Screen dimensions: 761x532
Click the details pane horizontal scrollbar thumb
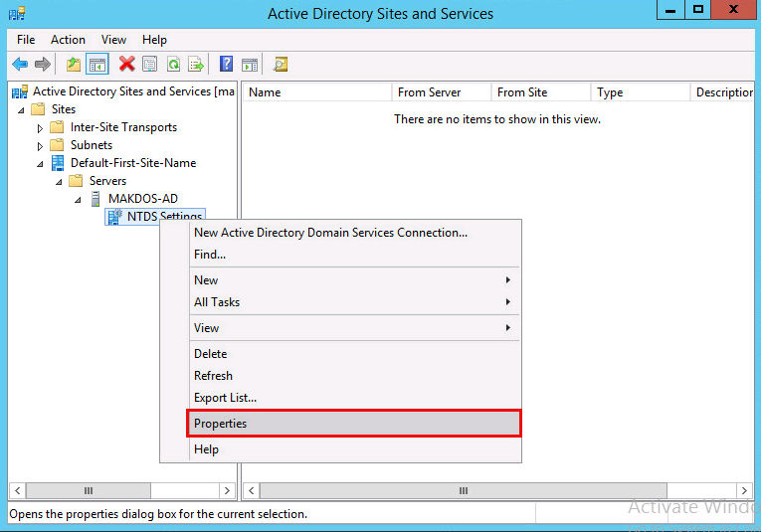point(464,491)
